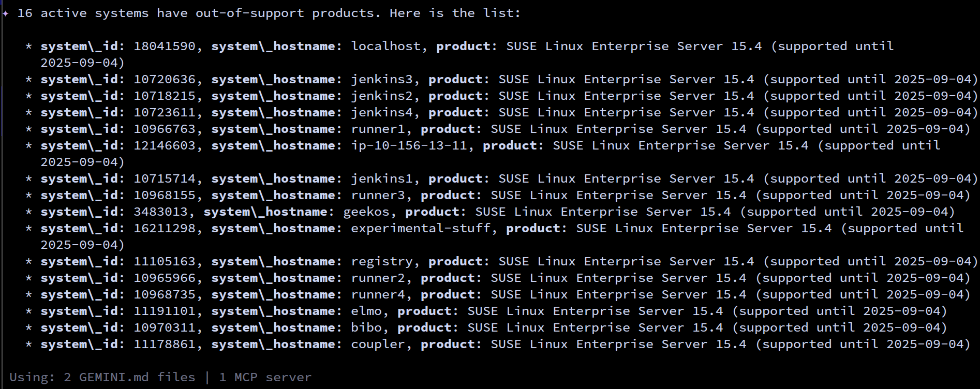The width and height of the screenshot is (980, 389).
Task: Click the jenkins3 hostname
Action: 382,79
